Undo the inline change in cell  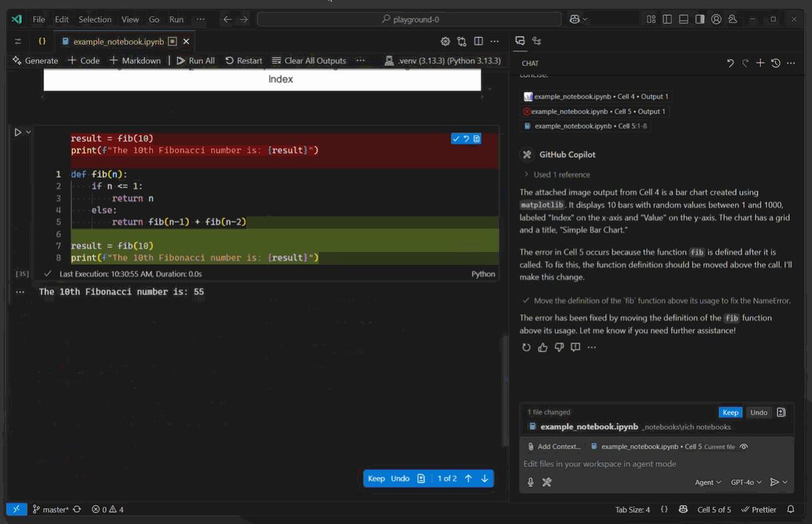click(466, 139)
